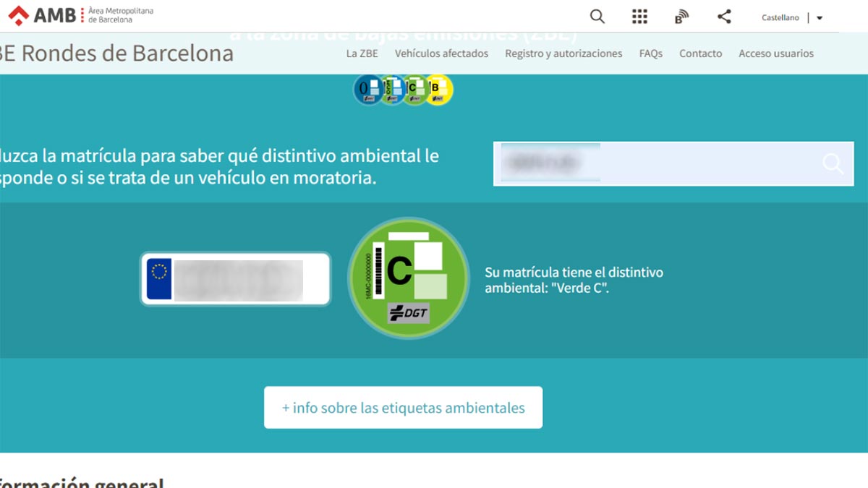Open the search magnifier in top bar
Screen dimensions: 868x488
pyautogui.click(x=597, y=17)
